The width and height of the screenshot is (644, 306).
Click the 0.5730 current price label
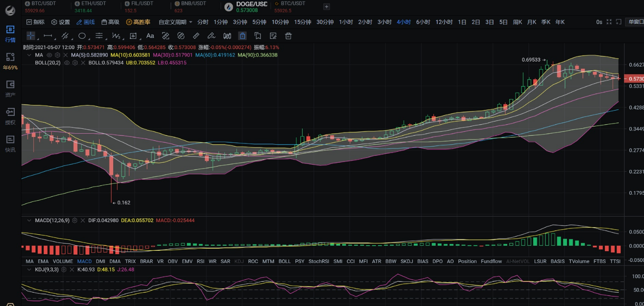[x=634, y=79]
